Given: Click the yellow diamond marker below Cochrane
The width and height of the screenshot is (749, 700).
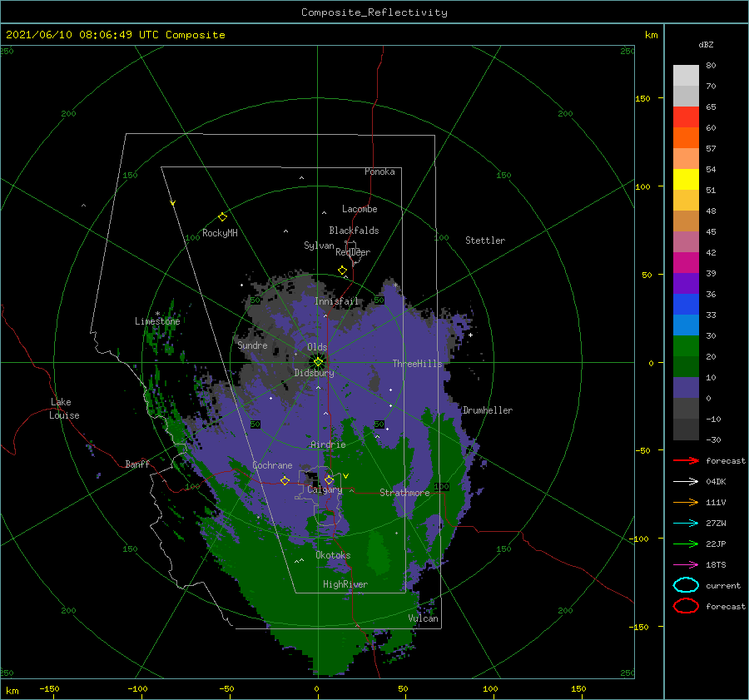Looking at the screenshot, I should [285, 480].
